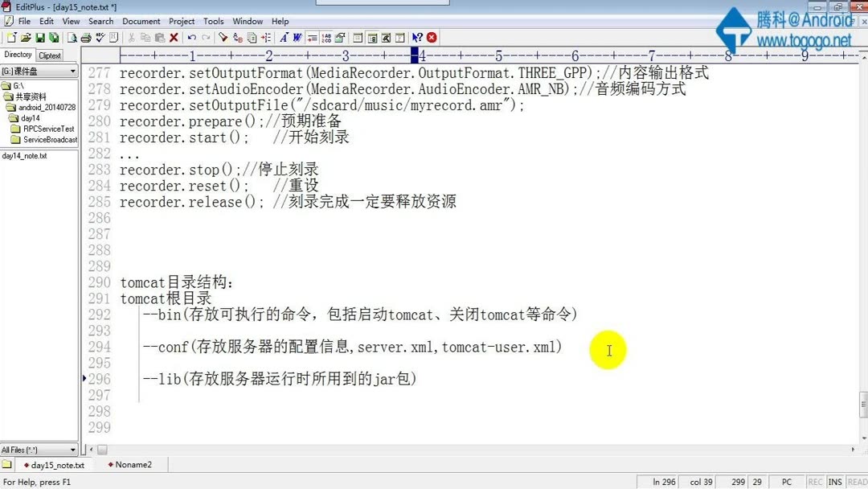Image resolution: width=868 pixels, height=489 pixels.
Task: Switch to the Noname2 document tab
Action: pos(131,464)
